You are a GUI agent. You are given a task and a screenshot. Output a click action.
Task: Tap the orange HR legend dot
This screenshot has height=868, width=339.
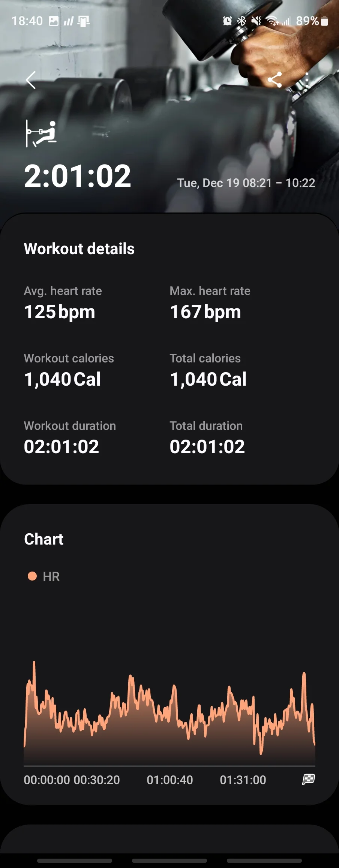coord(32,576)
